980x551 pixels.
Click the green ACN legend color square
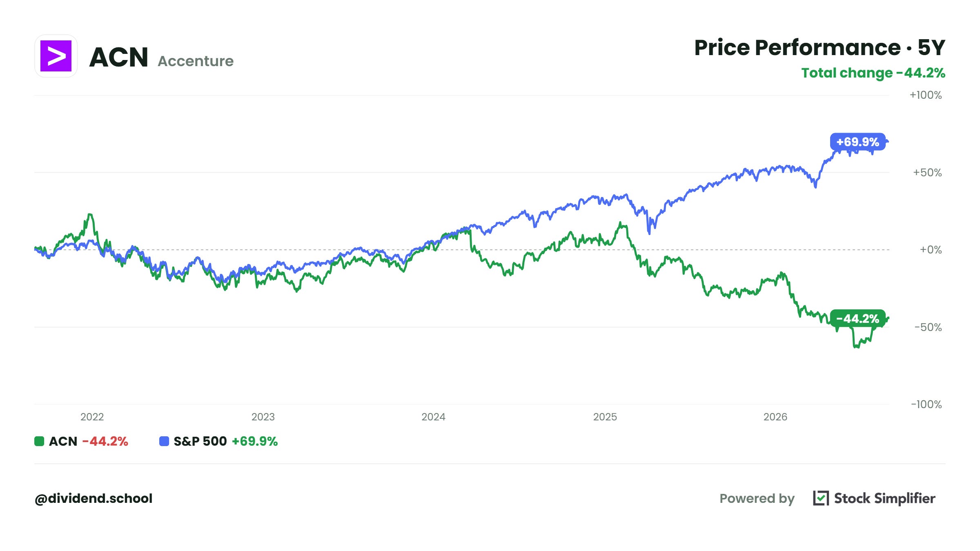[x=39, y=441]
